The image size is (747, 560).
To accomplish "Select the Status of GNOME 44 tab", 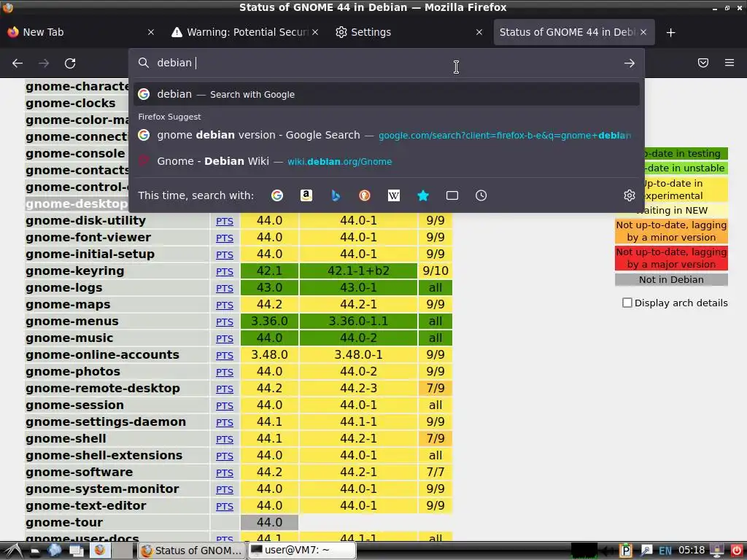I will (x=573, y=32).
